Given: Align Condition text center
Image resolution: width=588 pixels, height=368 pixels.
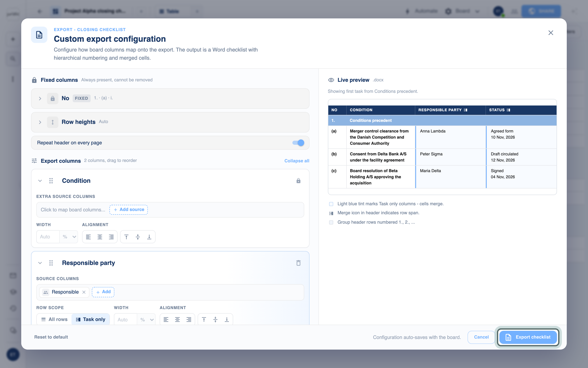Looking at the screenshot, I should tap(100, 237).
